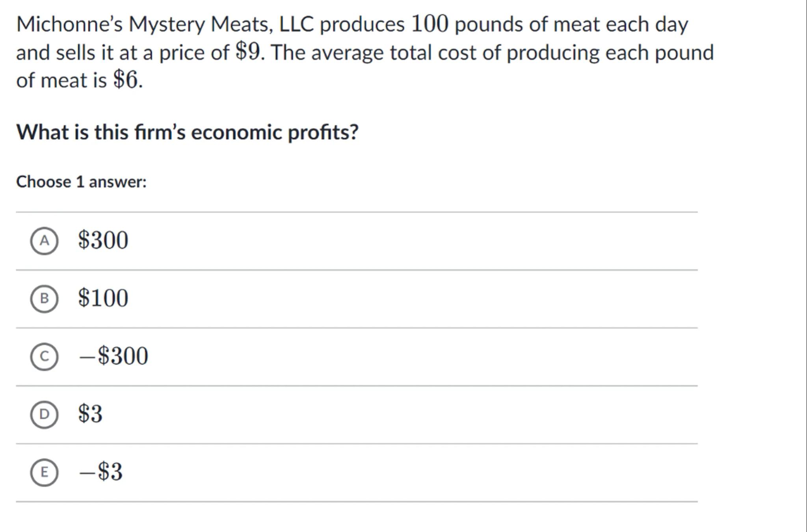Click the positive $3 answer text

pos(90,414)
